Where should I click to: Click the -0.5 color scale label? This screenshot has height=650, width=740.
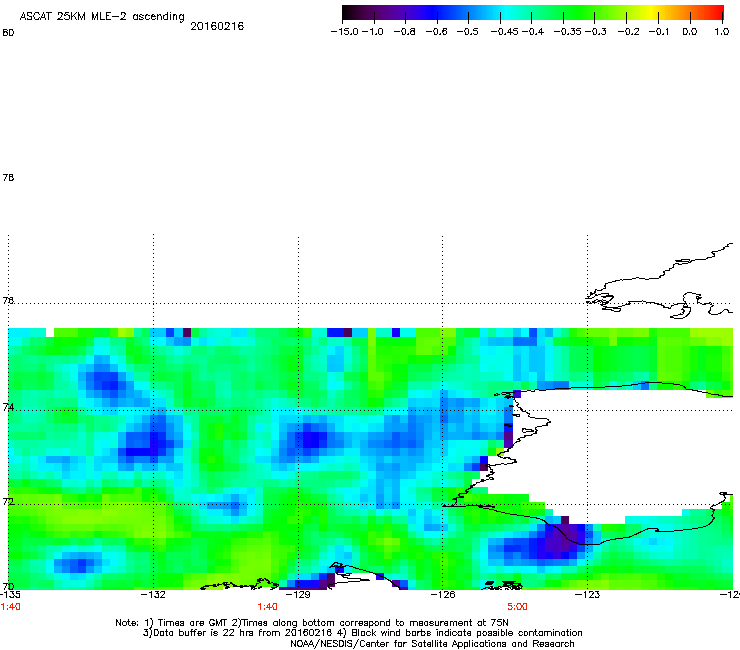(468, 32)
